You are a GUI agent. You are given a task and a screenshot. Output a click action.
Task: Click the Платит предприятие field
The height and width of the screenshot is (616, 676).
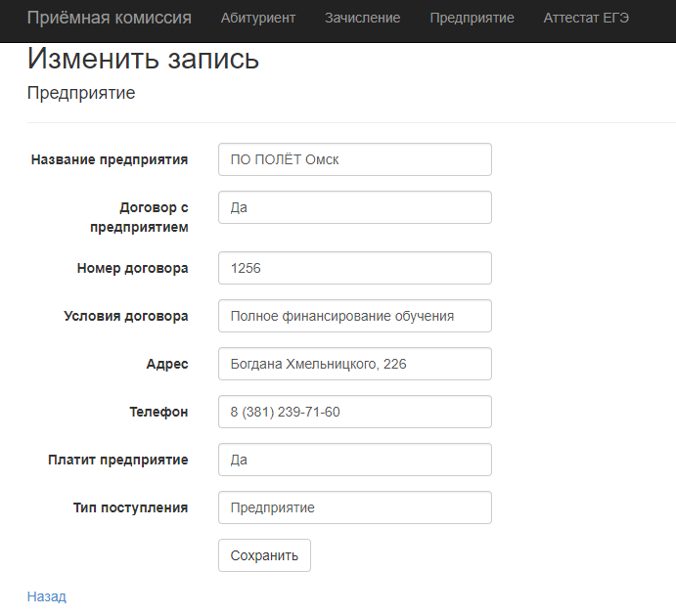pyautogui.click(x=355, y=460)
